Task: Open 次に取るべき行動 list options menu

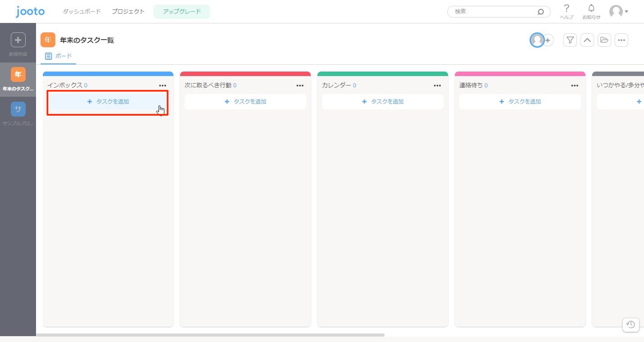Action: (x=300, y=85)
